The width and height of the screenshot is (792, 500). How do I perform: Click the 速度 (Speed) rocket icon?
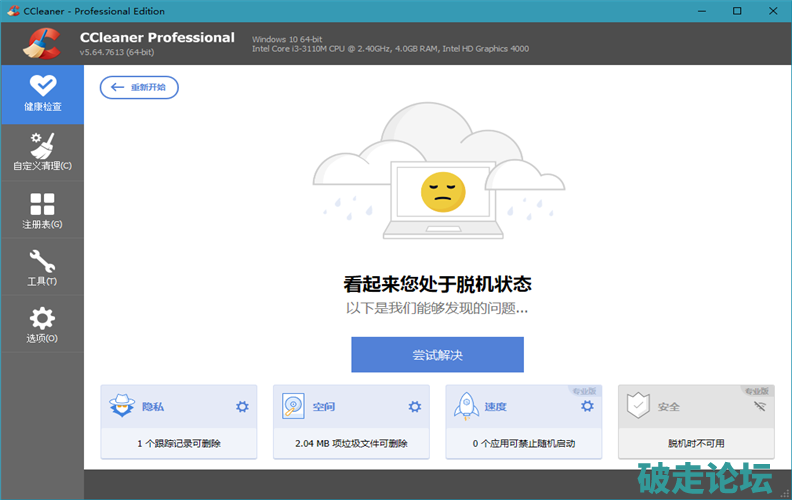[465, 406]
